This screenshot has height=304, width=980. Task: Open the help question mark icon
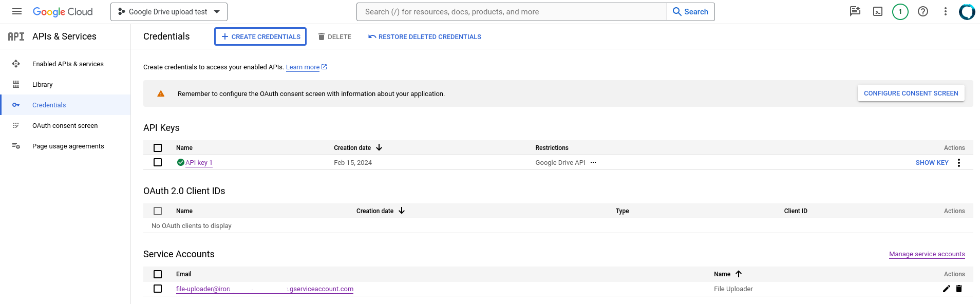tap(922, 11)
